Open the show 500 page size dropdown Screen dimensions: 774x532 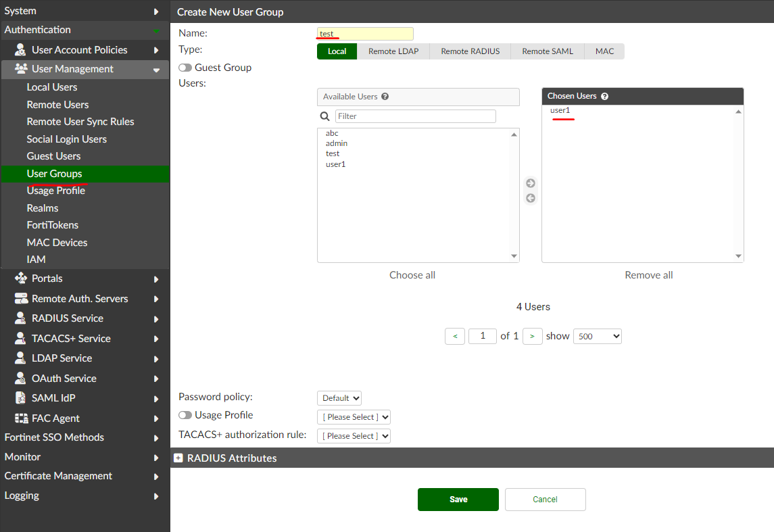[597, 336]
